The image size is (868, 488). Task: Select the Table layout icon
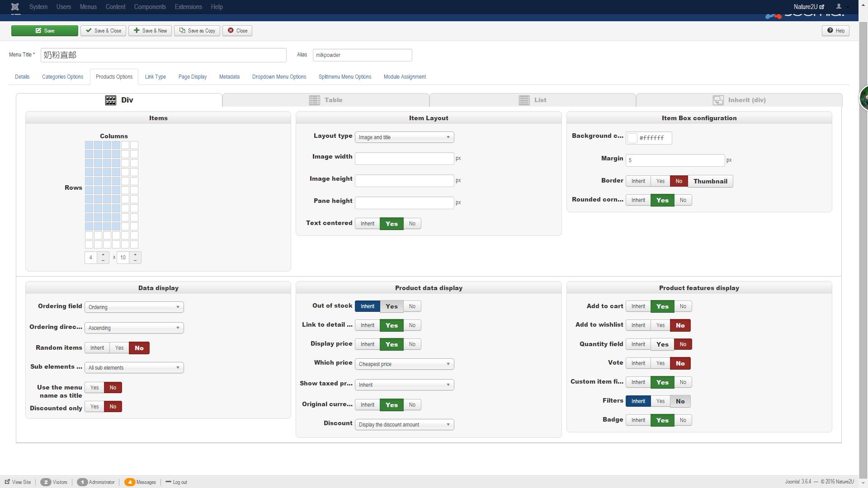click(x=314, y=100)
